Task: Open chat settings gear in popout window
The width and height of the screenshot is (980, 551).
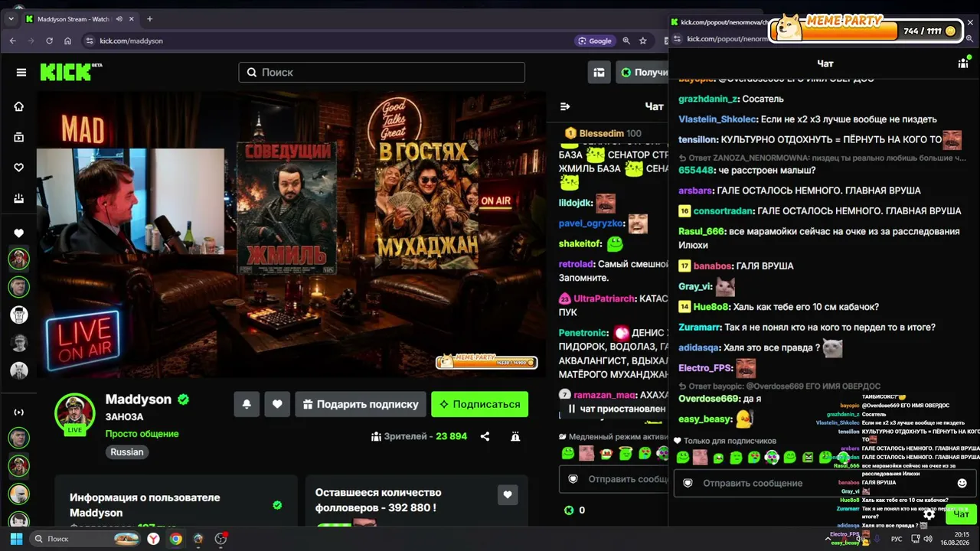Action: [929, 514]
